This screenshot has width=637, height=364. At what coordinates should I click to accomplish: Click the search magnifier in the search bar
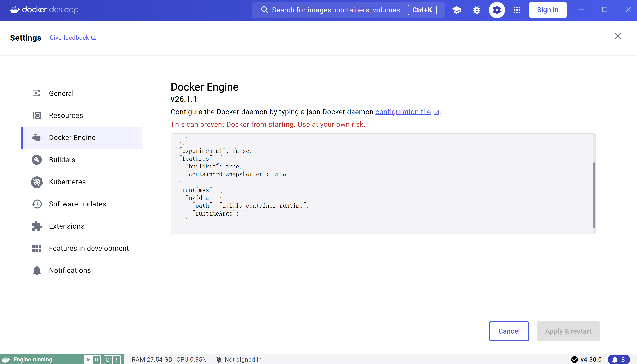click(265, 10)
